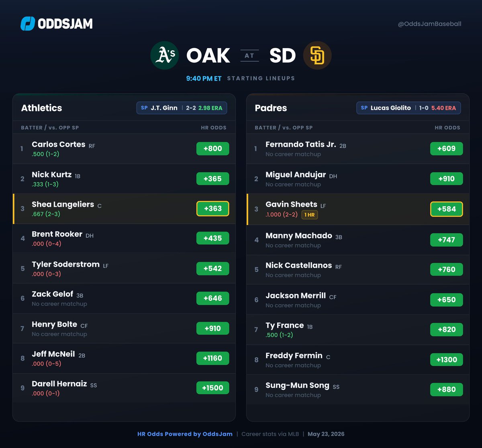Image resolution: width=482 pixels, height=448 pixels.
Task: Click Darell Hernaiz player name
Action: (59, 384)
